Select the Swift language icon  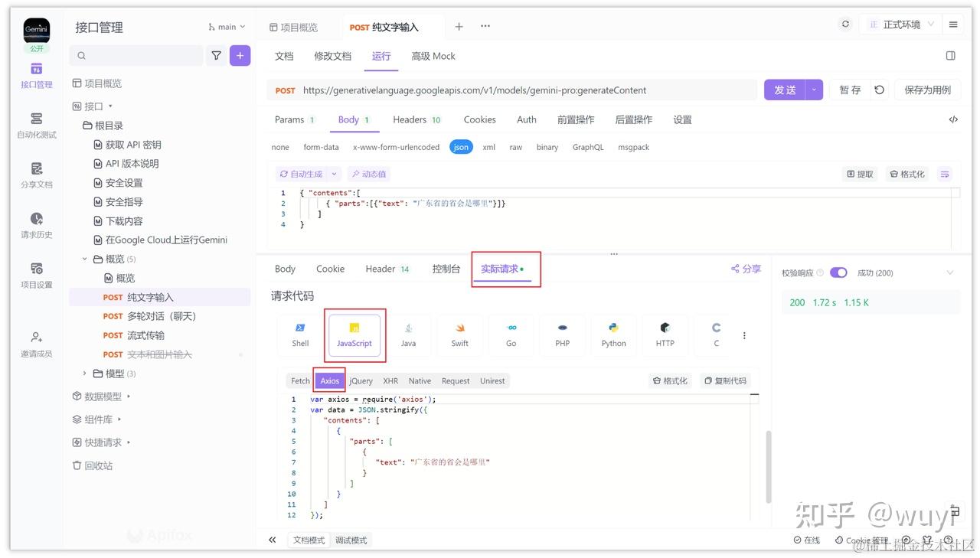click(459, 334)
